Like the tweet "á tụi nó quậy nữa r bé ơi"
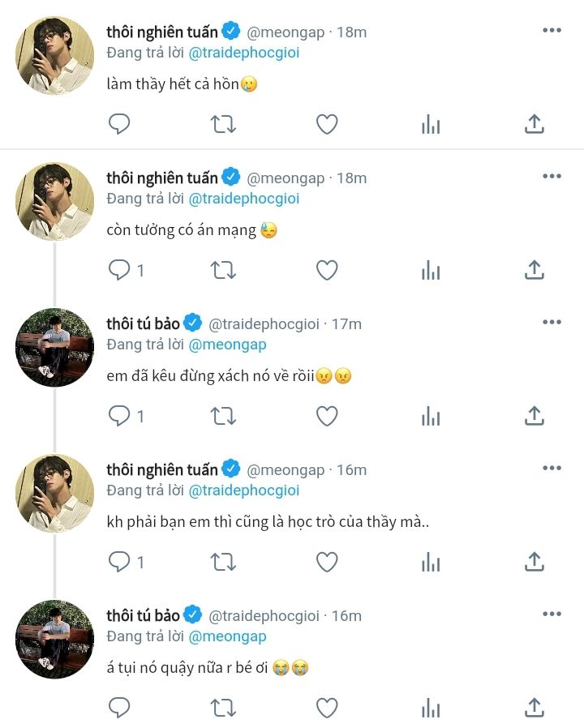The height and width of the screenshot is (728, 584). click(327, 708)
